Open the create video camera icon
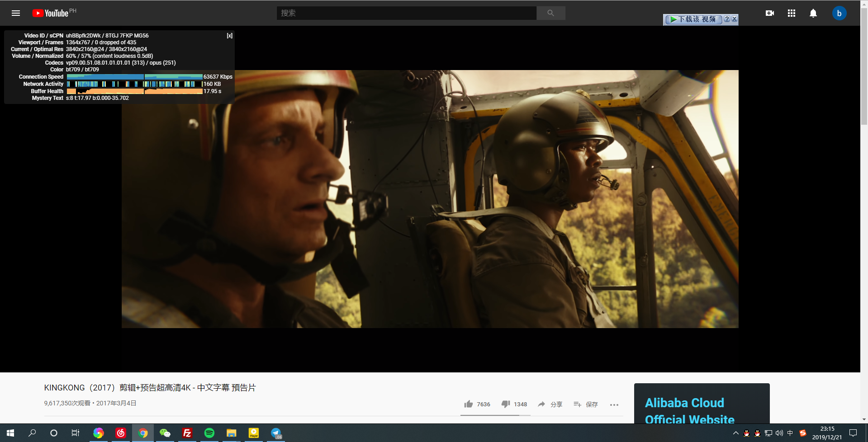The height and width of the screenshot is (442, 868). coord(769,13)
